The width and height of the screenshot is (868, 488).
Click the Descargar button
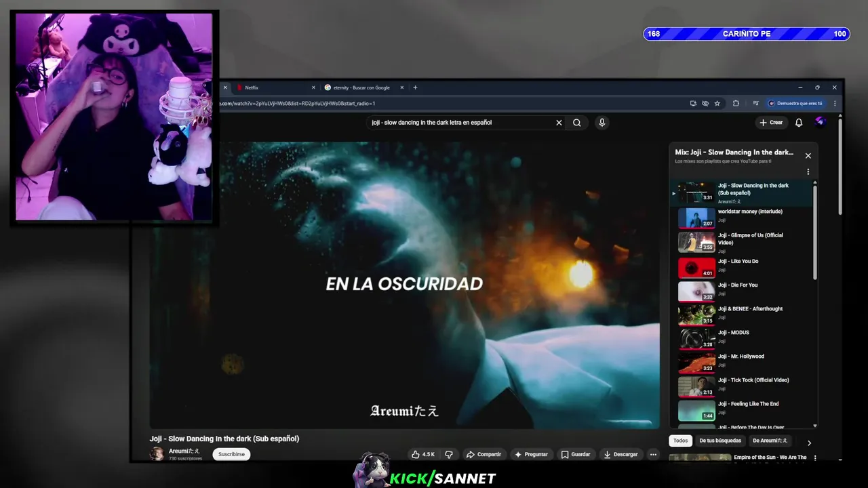pos(621,454)
